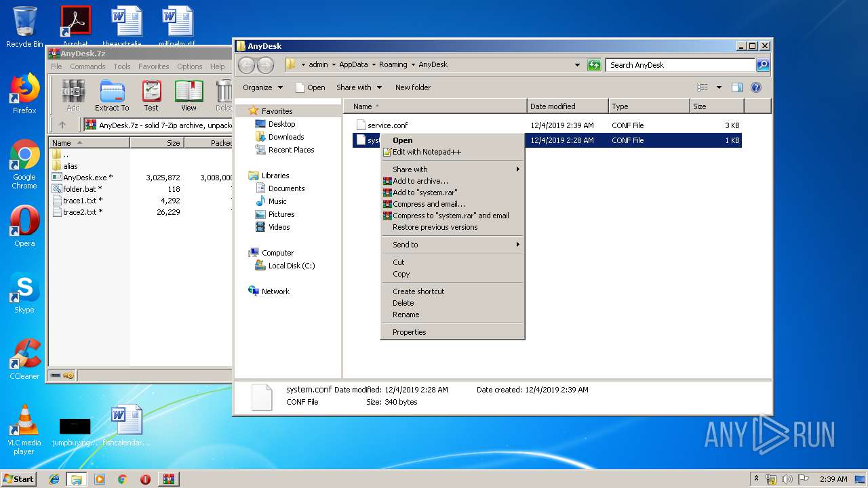
Task: Select the VLC media player desktop icon
Action: [x=24, y=430]
